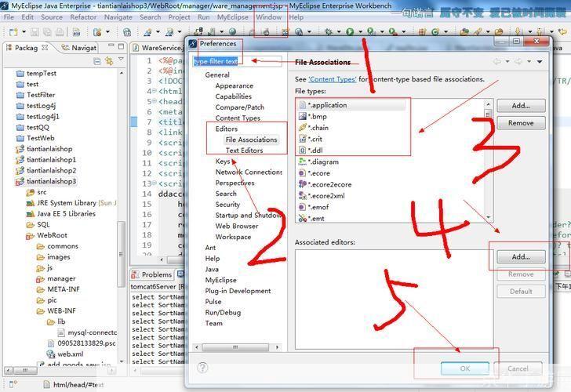571x392 pixels.
Task: Click status bar icon left of html/head/#text
Action: (46, 384)
